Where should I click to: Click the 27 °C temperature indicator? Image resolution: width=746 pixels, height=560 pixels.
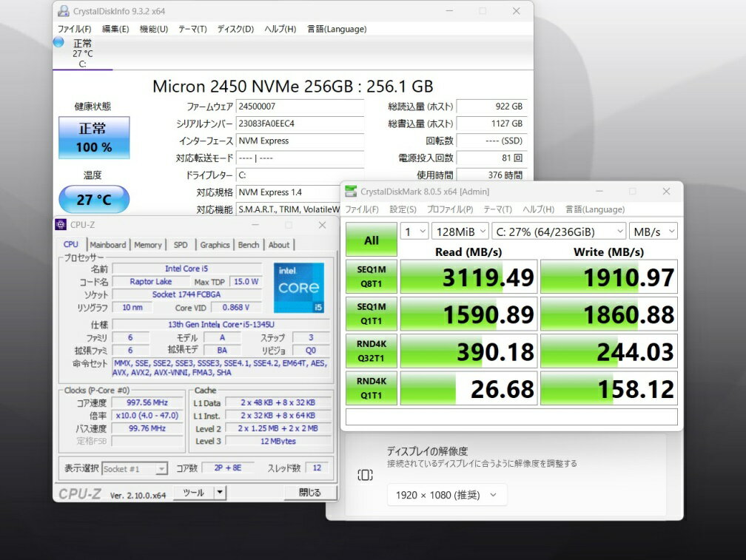tap(94, 200)
